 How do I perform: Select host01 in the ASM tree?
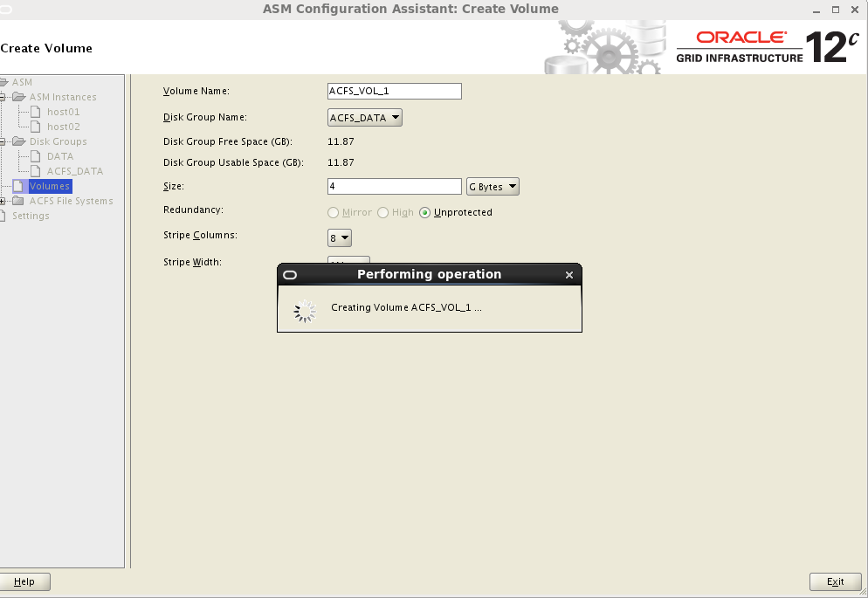point(63,112)
